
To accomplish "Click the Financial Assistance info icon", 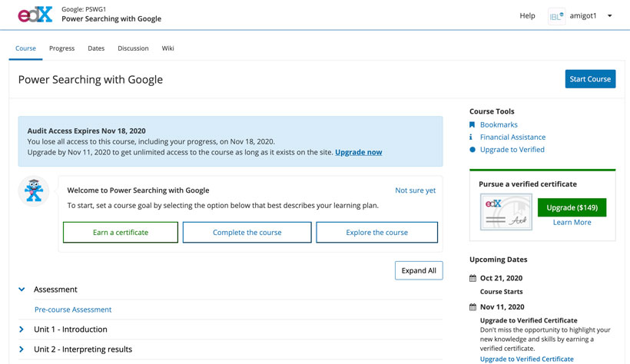I will (471, 137).
